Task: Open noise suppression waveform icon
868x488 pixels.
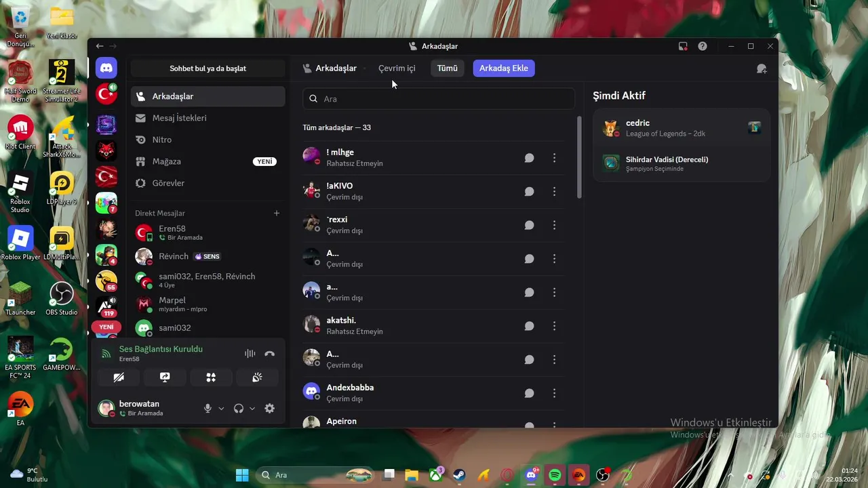Action: [x=250, y=354]
